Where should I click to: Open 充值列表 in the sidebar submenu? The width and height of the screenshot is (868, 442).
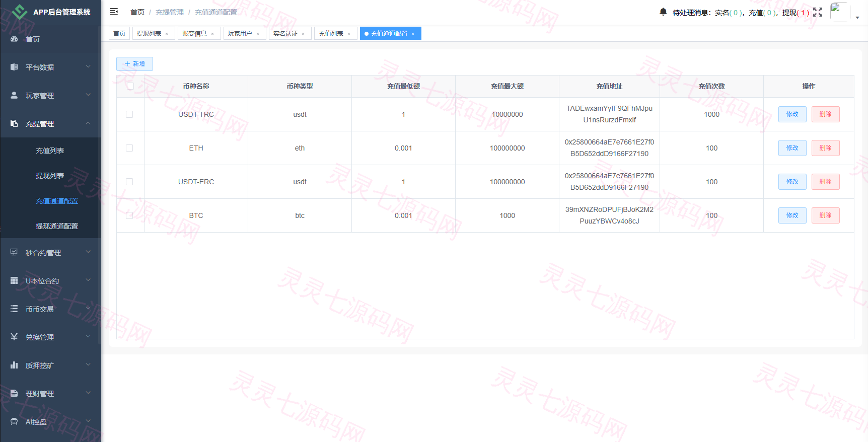50,151
